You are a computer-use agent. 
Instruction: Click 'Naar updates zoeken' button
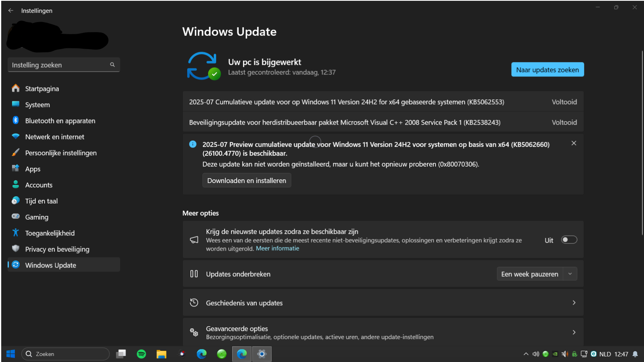(x=547, y=70)
